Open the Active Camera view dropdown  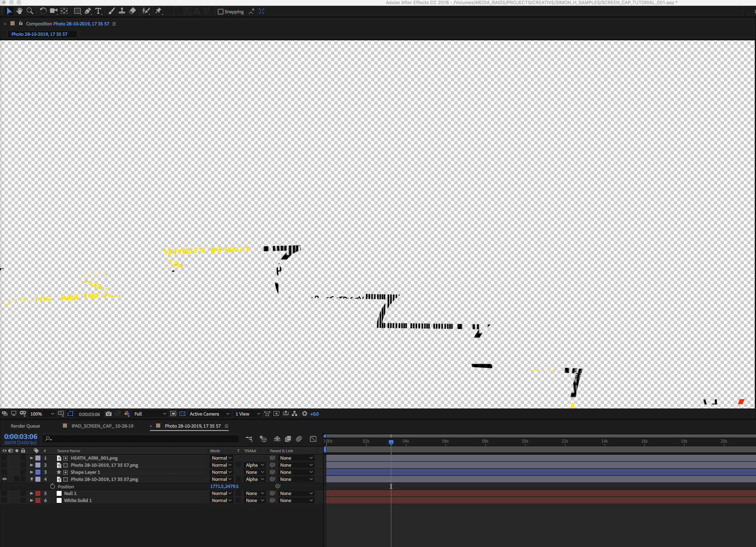click(x=208, y=414)
